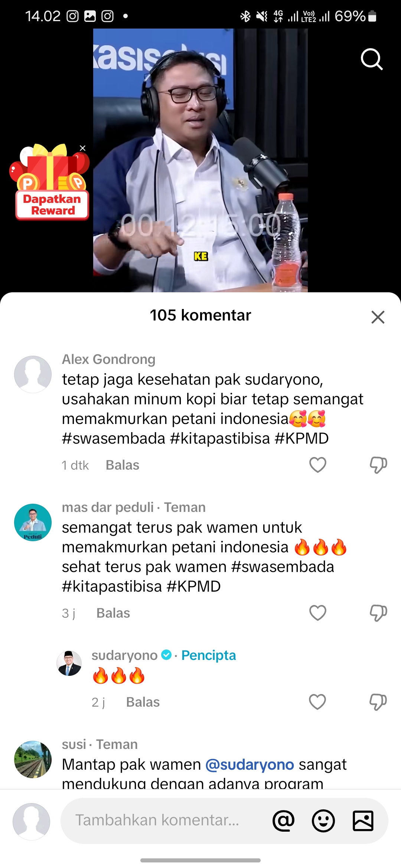Open the @sudaryono mention link

[x=250, y=765]
